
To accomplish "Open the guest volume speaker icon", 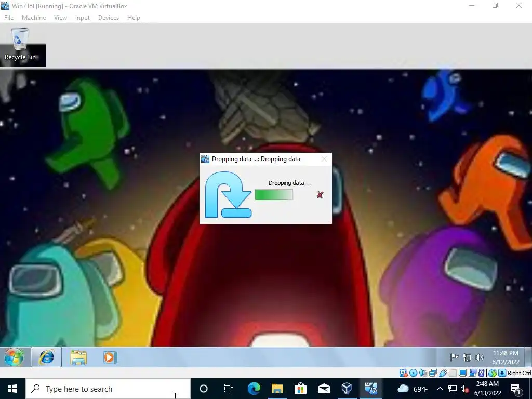I will [480, 357].
